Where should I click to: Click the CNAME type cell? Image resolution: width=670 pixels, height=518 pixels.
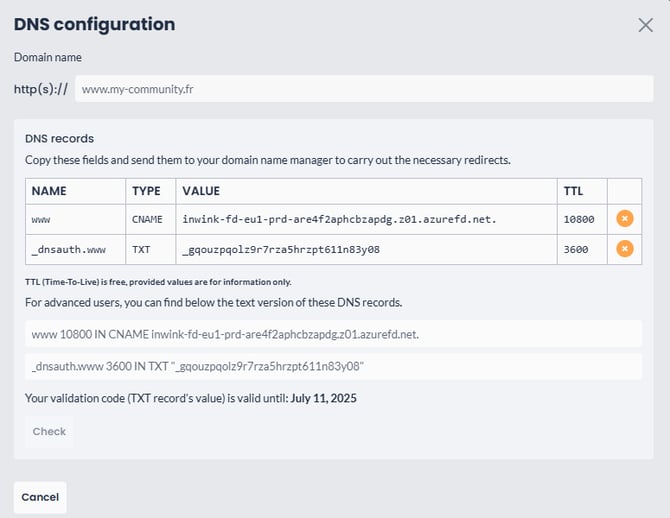tap(150, 219)
